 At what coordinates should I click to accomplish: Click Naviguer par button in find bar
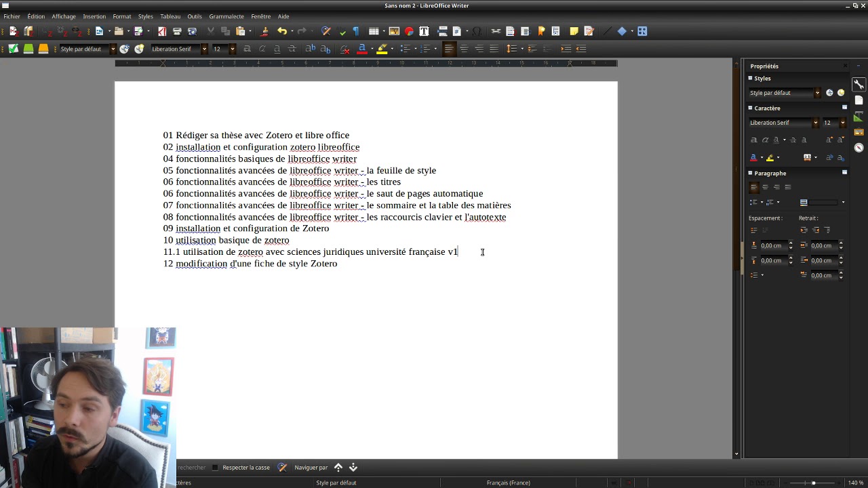tap(311, 467)
